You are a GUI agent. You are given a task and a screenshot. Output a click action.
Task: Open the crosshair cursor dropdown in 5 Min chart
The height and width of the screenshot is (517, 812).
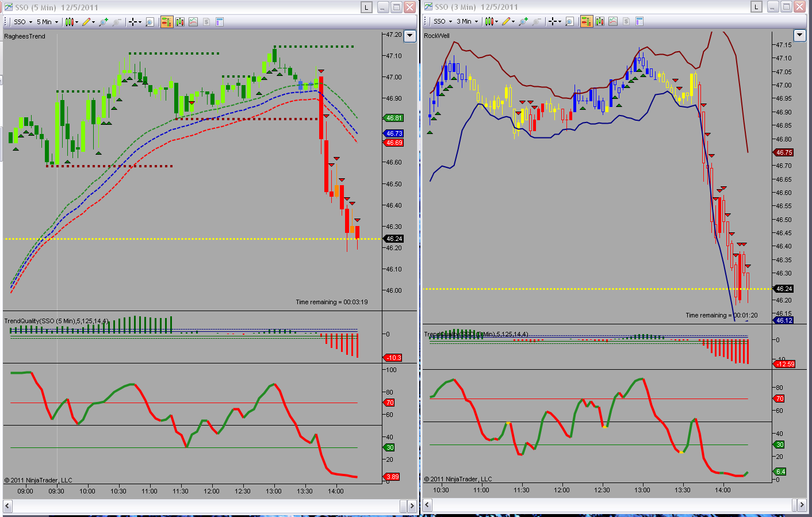[x=135, y=22]
